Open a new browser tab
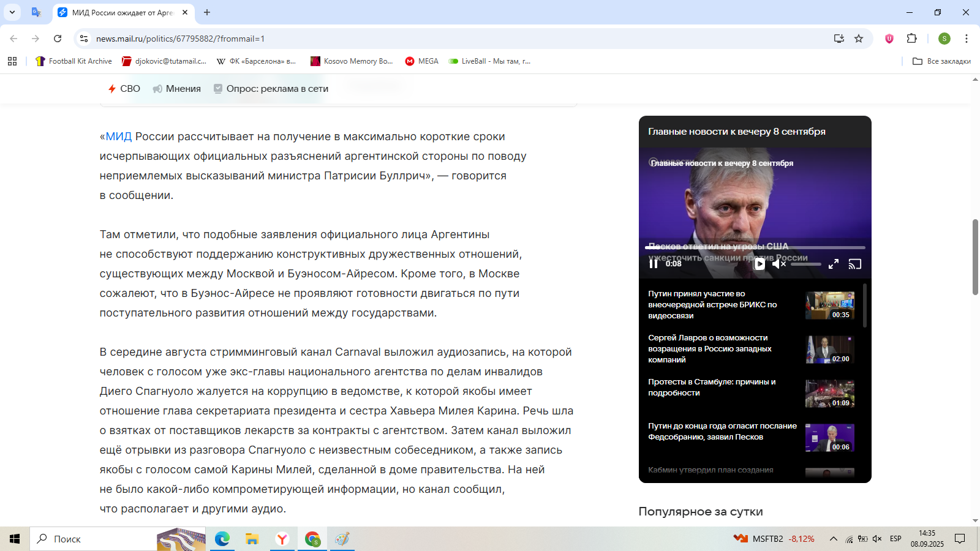The image size is (980, 551). tap(207, 12)
